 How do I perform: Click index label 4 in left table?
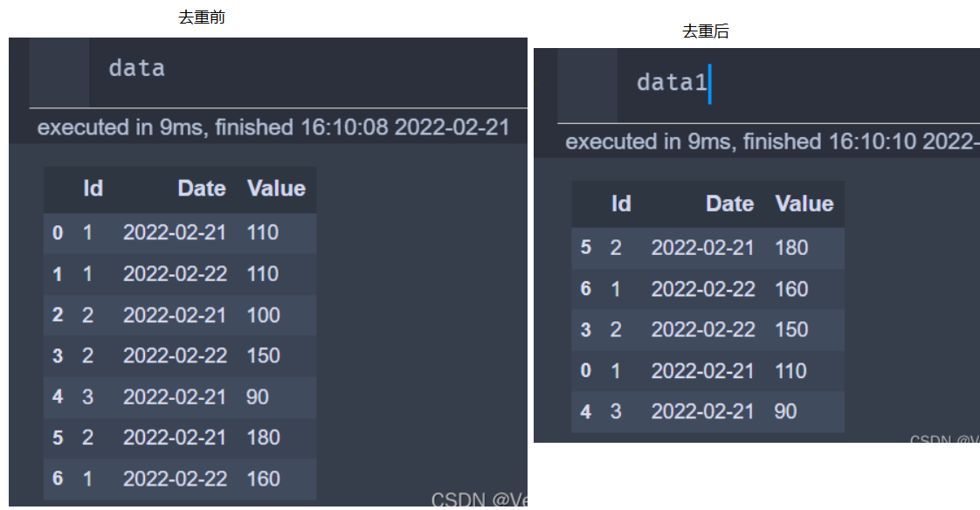tap(58, 396)
